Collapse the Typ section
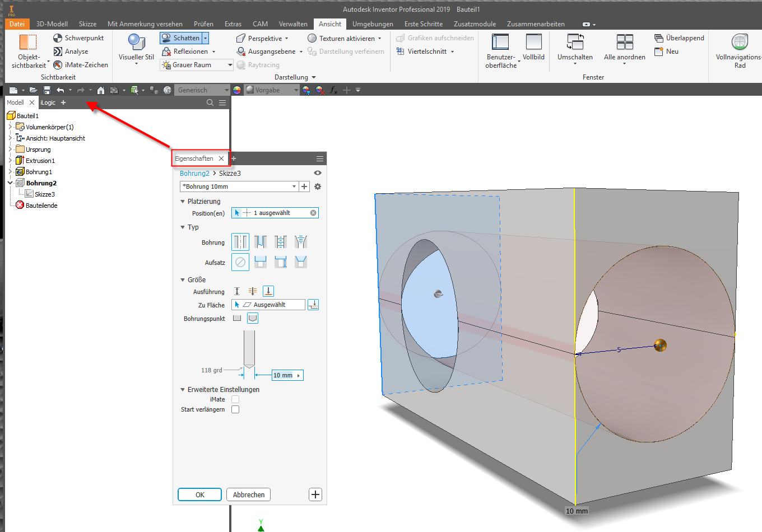Viewport: 762px width, 532px height. click(183, 227)
